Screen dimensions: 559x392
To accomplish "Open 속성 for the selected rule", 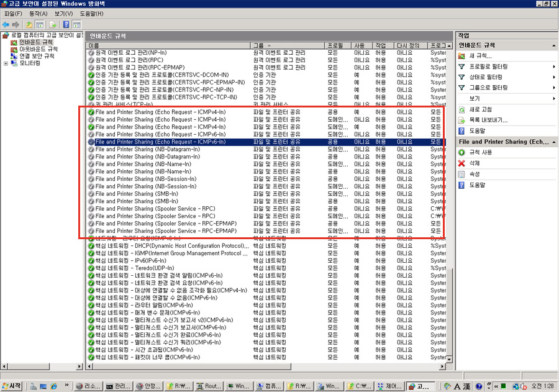I will coord(475,174).
